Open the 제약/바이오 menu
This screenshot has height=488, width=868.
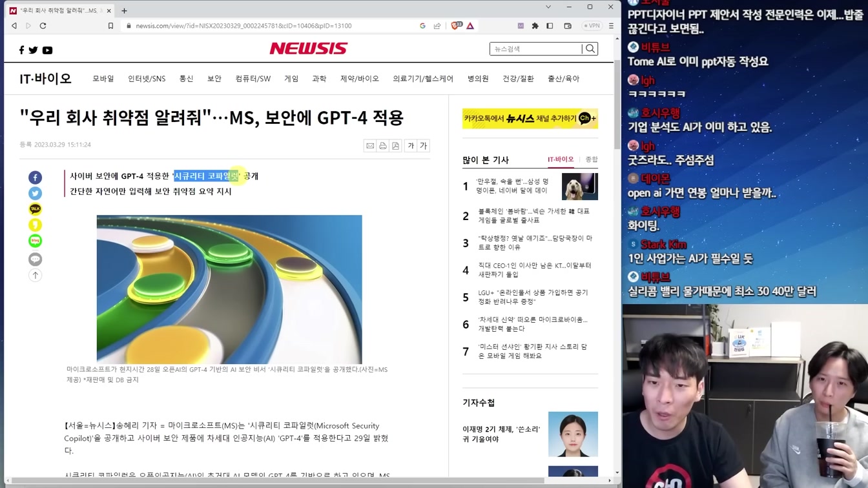[x=360, y=79]
